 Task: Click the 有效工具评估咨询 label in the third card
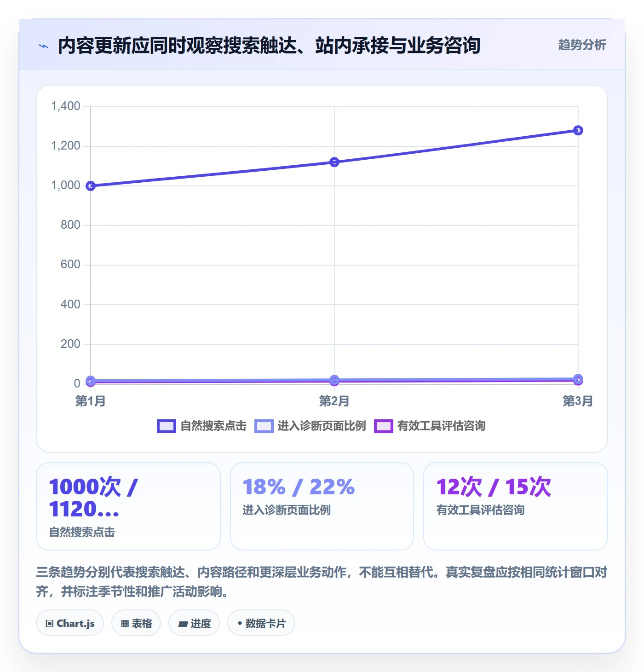point(481,510)
